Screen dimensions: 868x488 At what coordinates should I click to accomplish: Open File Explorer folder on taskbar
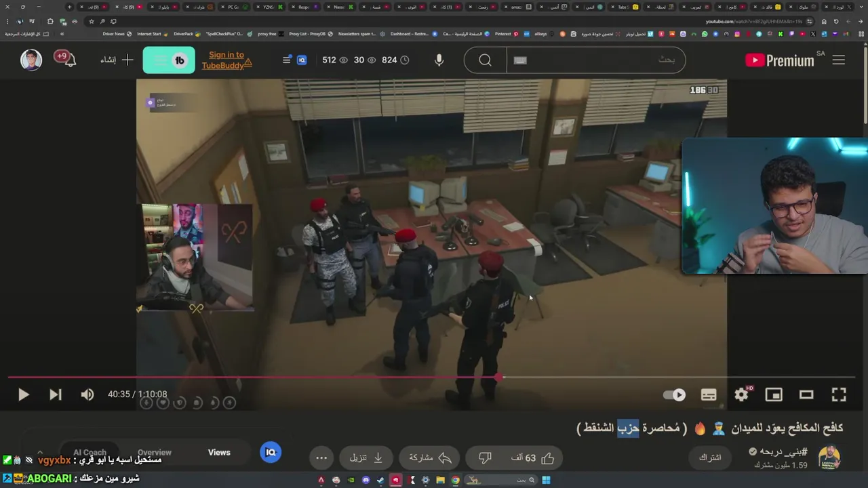coord(441,480)
